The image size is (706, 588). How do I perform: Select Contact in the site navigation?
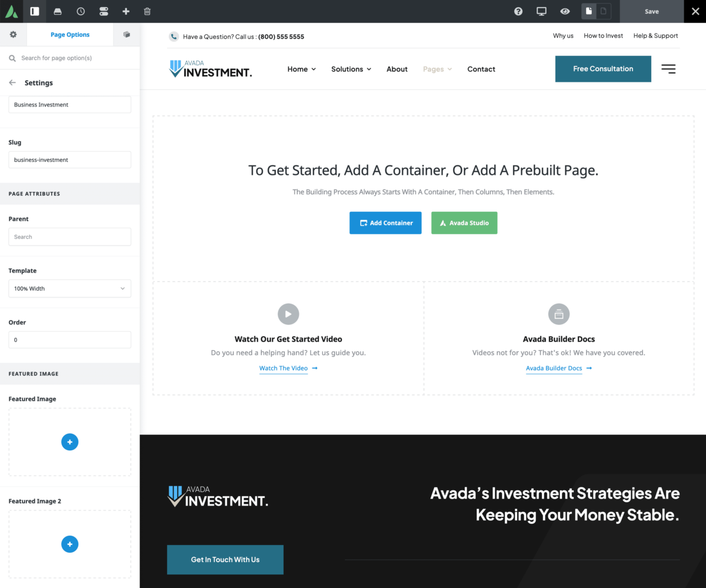(x=481, y=69)
